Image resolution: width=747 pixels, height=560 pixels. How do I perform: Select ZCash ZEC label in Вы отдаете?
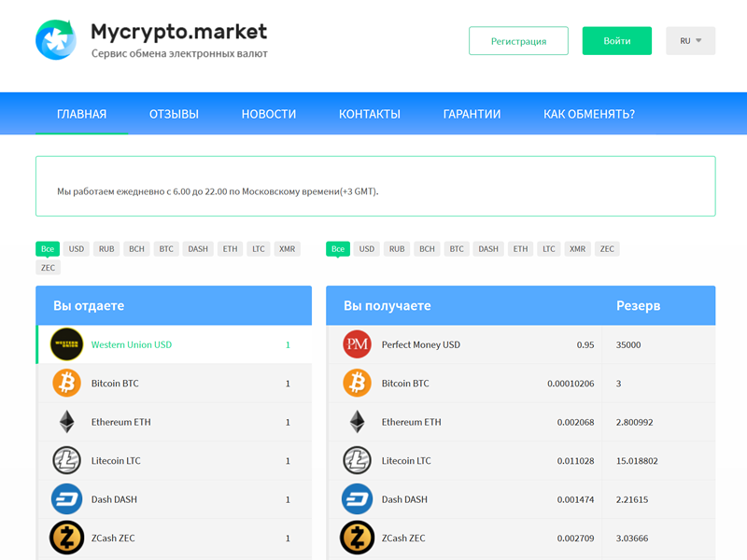pyautogui.click(x=113, y=539)
